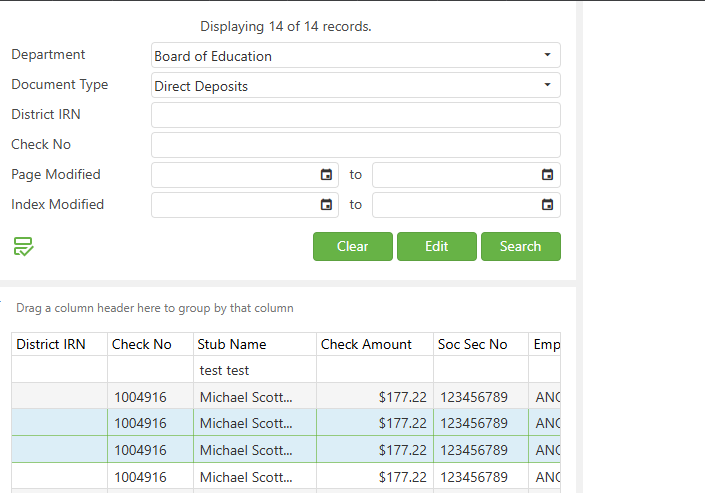705x493 pixels.
Task: Sort by Check Amount column header
Action: [375, 345]
